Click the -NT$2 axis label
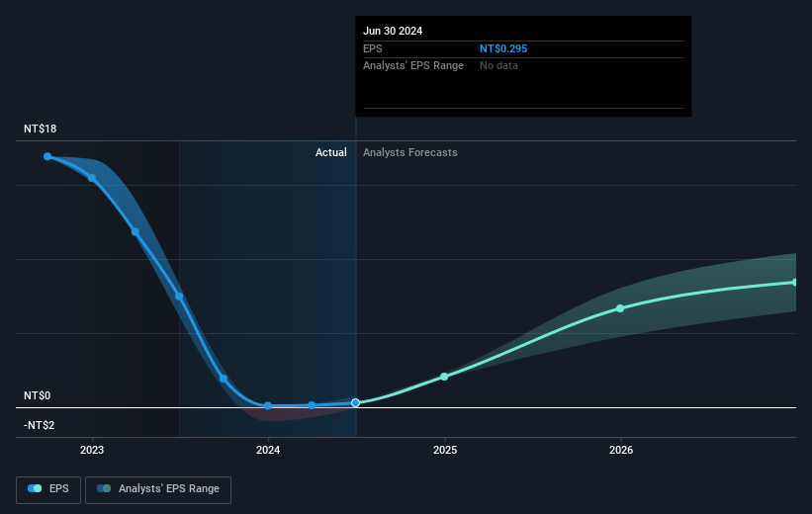812x514 pixels. click(39, 425)
